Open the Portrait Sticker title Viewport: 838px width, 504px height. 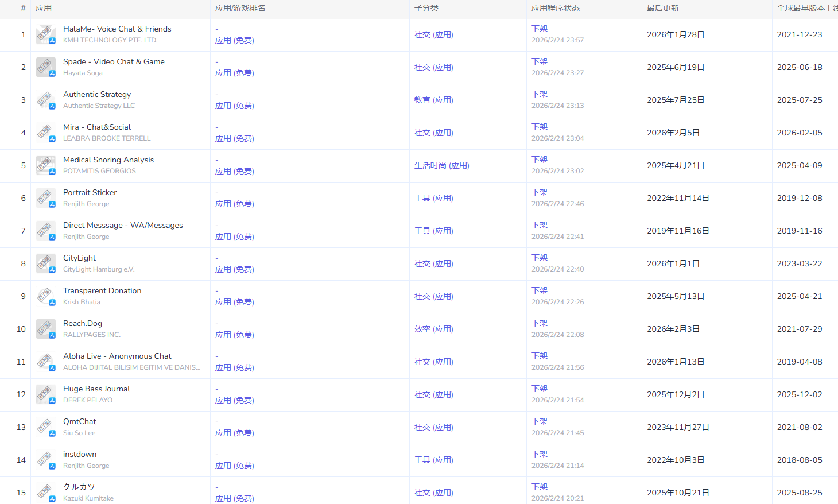click(90, 192)
